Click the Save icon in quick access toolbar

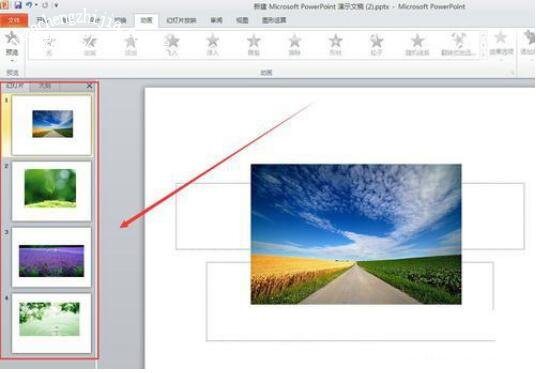click(18, 5)
